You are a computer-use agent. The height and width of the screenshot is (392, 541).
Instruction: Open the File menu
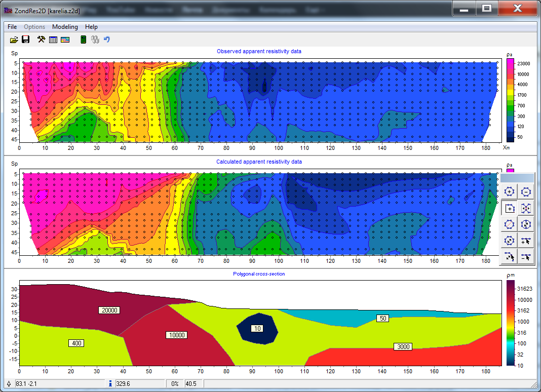(x=12, y=27)
